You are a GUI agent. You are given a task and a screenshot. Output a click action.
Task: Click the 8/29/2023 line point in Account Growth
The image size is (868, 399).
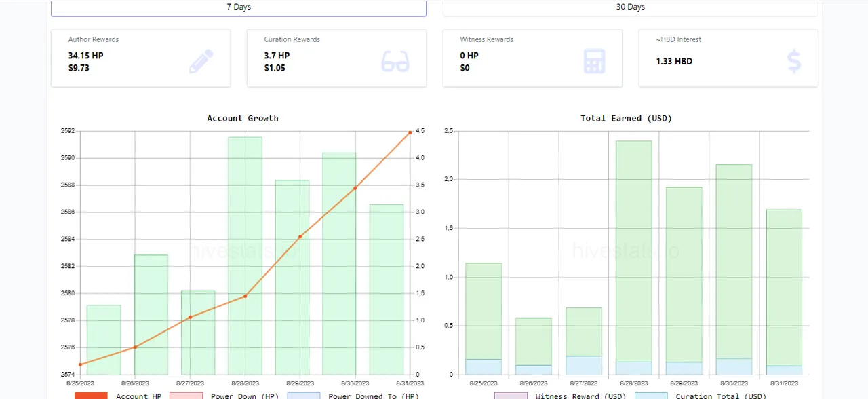coord(300,237)
